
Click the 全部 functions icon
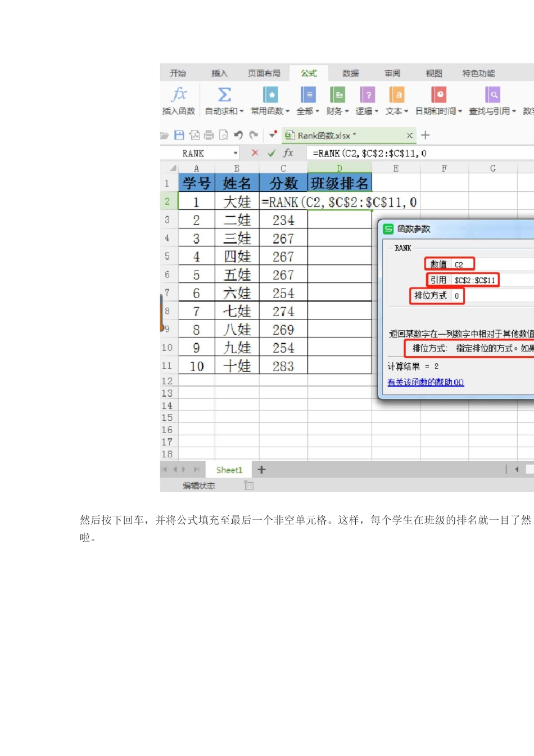click(308, 94)
